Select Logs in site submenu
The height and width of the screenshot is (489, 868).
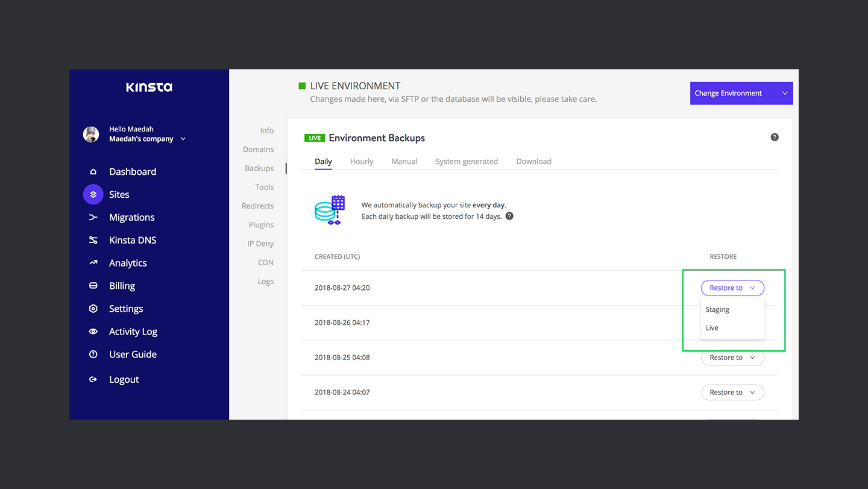click(266, 282)
